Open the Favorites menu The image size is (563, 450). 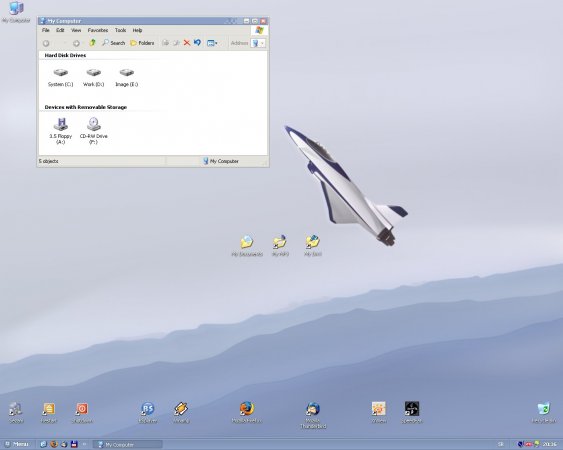click(x=98, y=30)
